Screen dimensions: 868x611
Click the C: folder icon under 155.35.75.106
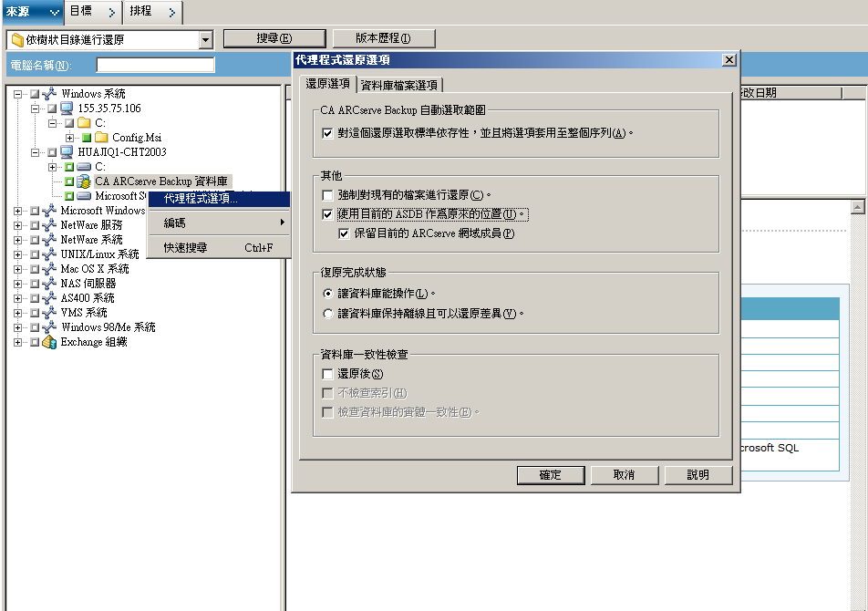click(84, 122)
